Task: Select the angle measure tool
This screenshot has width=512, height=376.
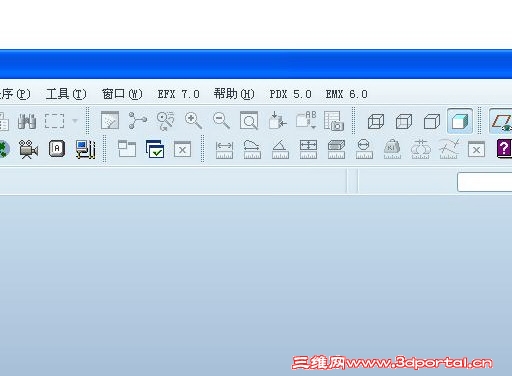Action: pos(280,149)
